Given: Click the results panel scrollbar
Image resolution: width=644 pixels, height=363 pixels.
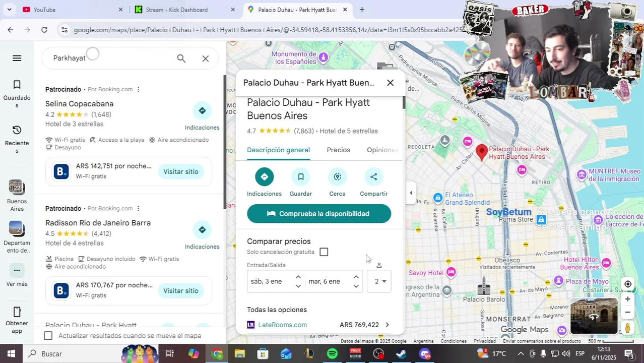Looking at the screenshot, I should click(225, 141).
